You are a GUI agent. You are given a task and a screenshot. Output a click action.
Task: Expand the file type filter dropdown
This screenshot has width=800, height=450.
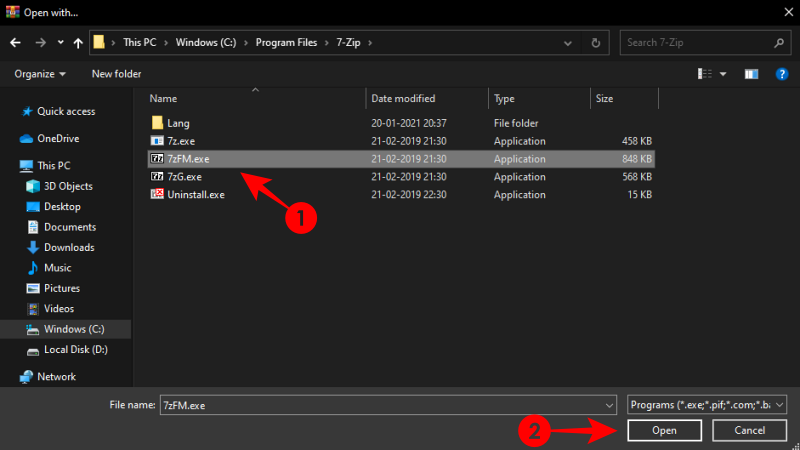[707, 404]
